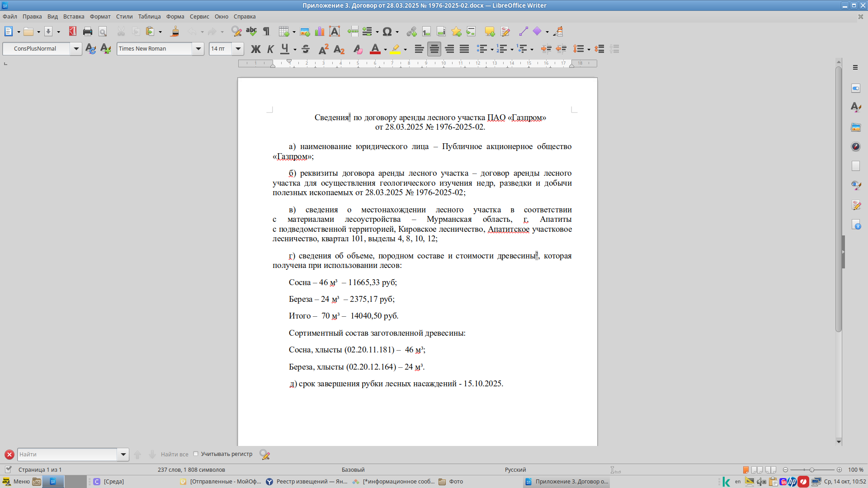Image resolution: width=868 pixels, height=488 pixels.
Task: Set center paragraph alignment
Action: (434, 49)
